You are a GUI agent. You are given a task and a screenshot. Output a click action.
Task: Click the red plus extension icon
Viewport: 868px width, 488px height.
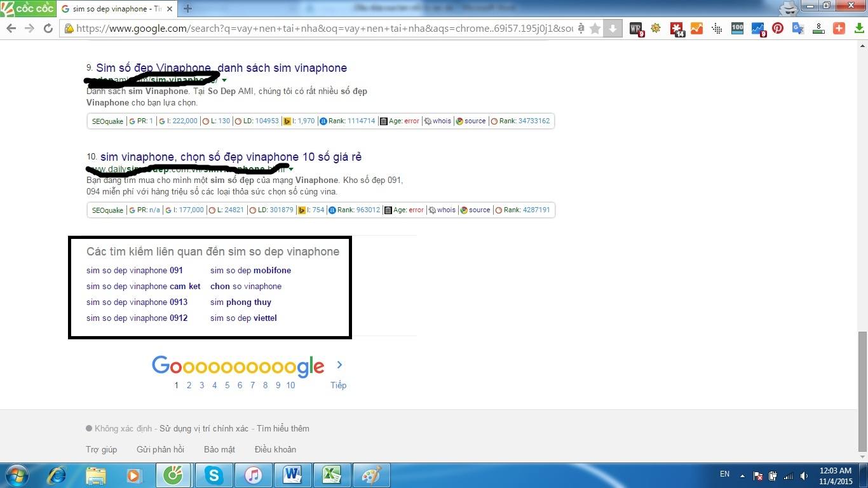tap(839, 29)
